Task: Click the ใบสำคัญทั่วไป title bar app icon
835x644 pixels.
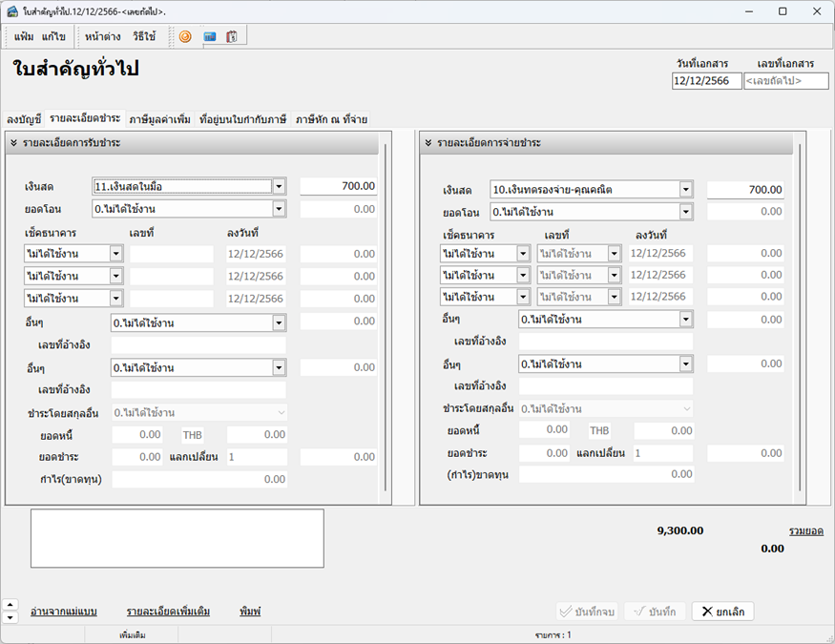Action: pyautogui.click(x=12, y=11)
